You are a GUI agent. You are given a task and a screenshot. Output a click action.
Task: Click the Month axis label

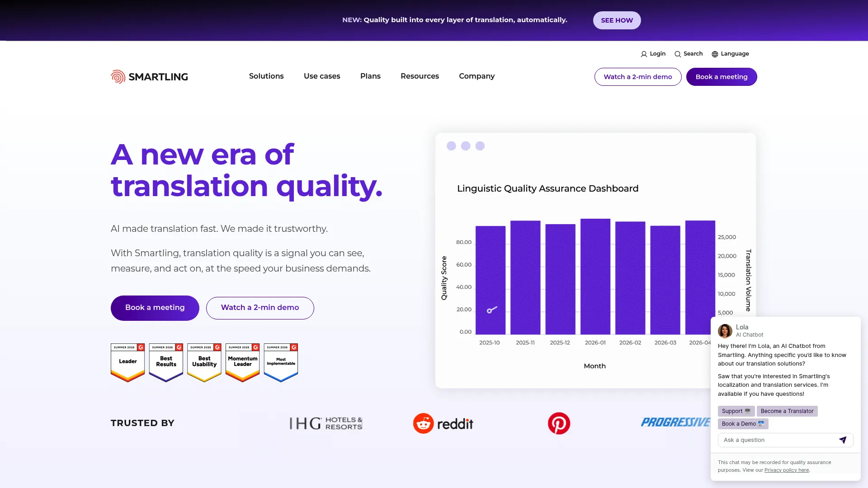[594, 366]
